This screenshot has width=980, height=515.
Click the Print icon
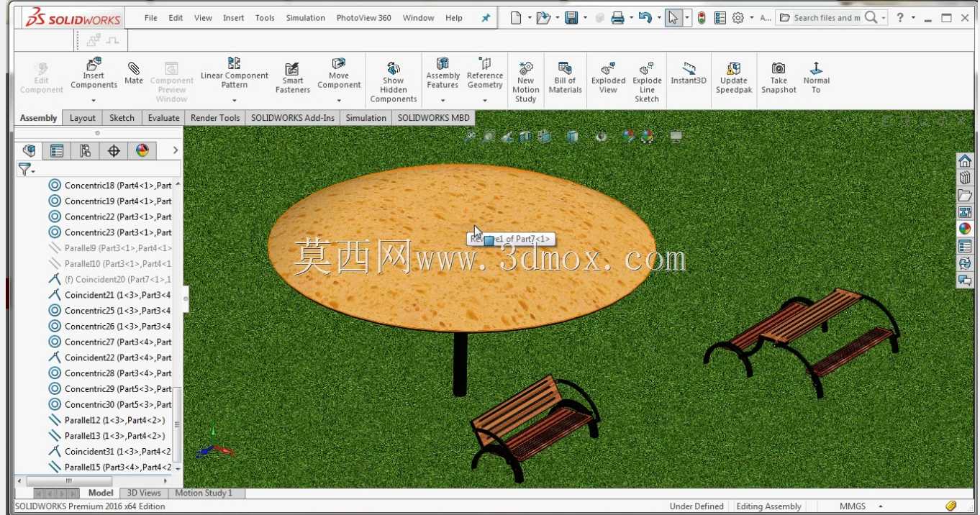coord(617,18)
